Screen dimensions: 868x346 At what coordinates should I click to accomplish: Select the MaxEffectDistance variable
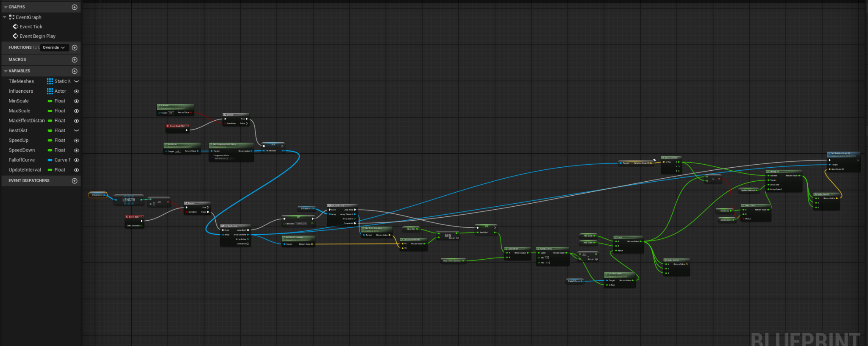tap(26, 121)
